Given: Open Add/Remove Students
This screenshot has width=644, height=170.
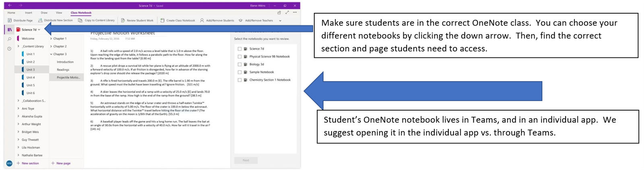Looking at the screenshot, I should [x=217, y=20].
